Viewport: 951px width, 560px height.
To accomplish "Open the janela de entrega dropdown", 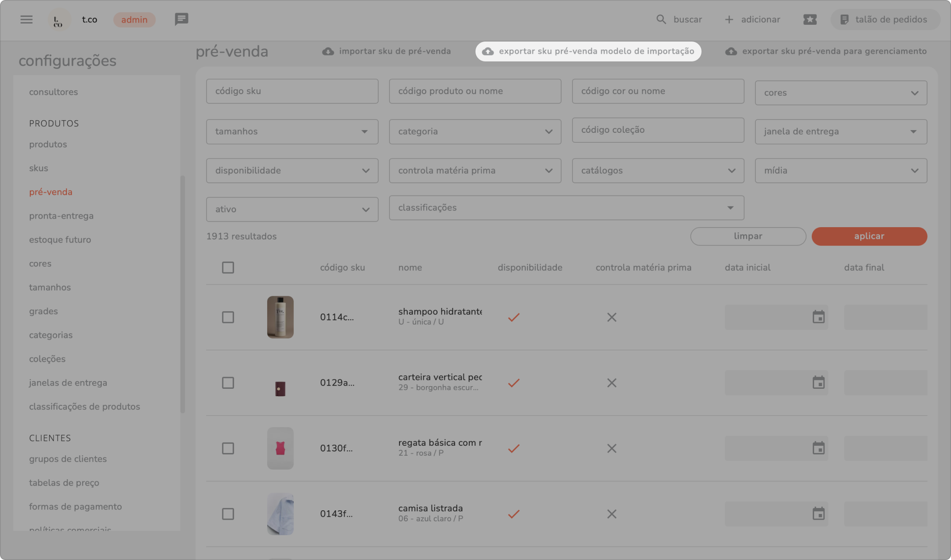I will click(x=840, y=132).
